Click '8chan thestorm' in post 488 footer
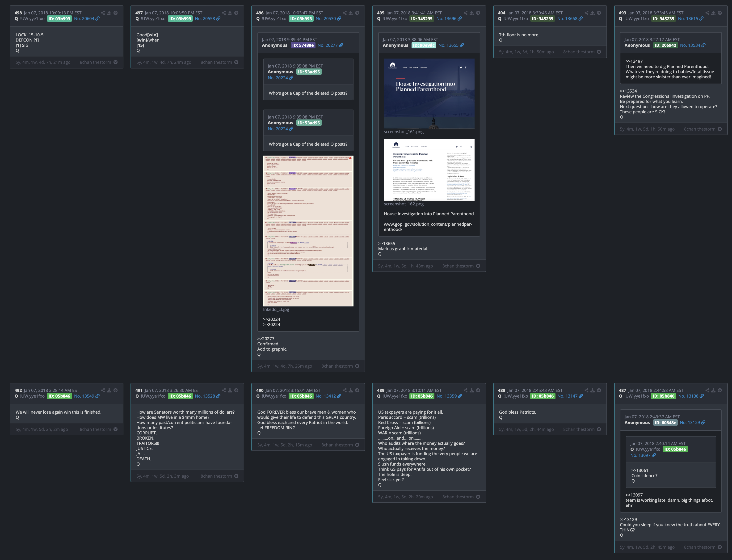The width and height of the screenshot is (732, 560). 579,429
